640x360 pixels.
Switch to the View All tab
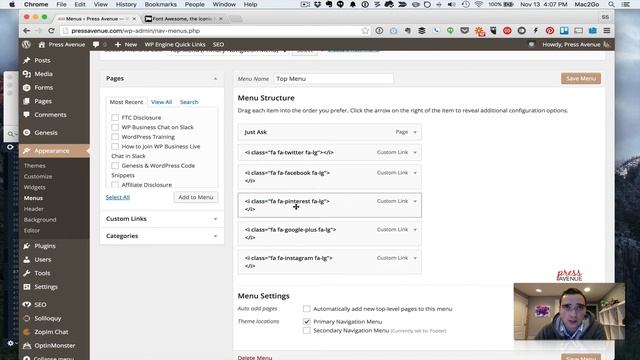pos(161,102)
